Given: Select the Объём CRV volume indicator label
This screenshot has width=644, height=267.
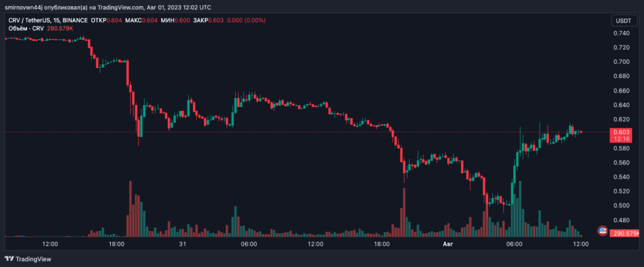Looking at the screenshot, I should (20, 30).
